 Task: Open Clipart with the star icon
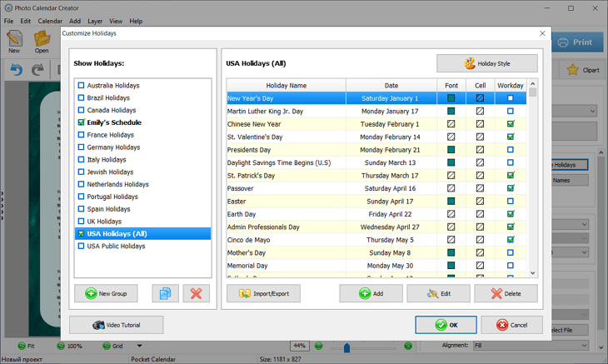point(583,70)
